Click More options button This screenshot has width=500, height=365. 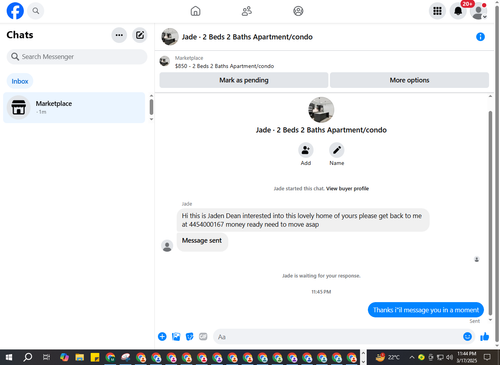[x=409, y=80]
